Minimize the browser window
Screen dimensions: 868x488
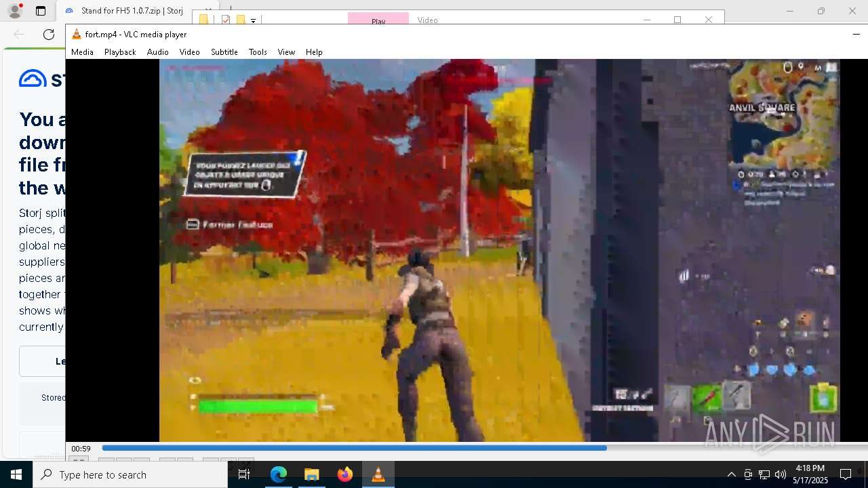coord(789,11)
